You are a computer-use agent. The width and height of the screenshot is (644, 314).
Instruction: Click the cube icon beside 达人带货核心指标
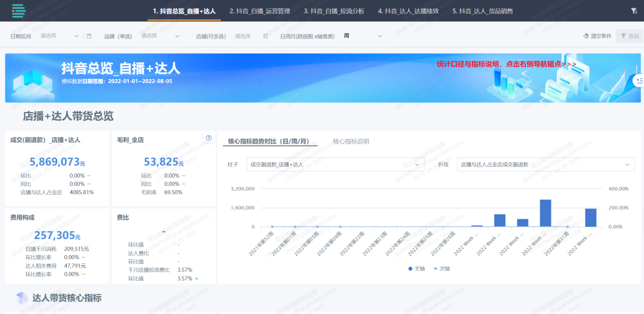tap(22, 298)
